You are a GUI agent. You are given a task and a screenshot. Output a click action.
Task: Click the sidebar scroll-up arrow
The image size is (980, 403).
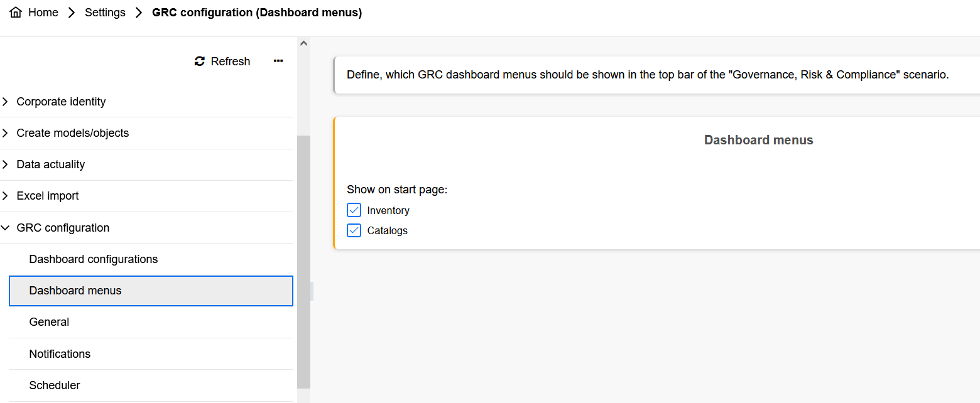pyautogui.click(x=303, y=43)
